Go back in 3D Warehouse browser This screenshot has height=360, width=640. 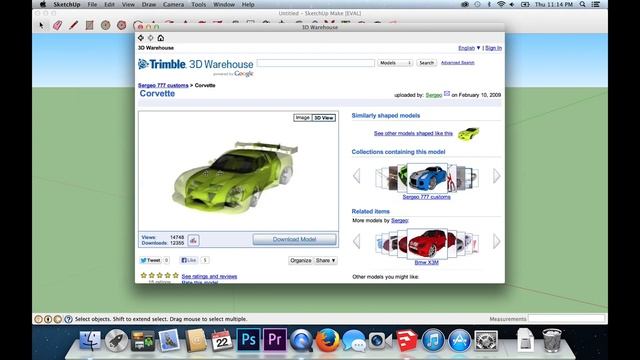[141, 38]
